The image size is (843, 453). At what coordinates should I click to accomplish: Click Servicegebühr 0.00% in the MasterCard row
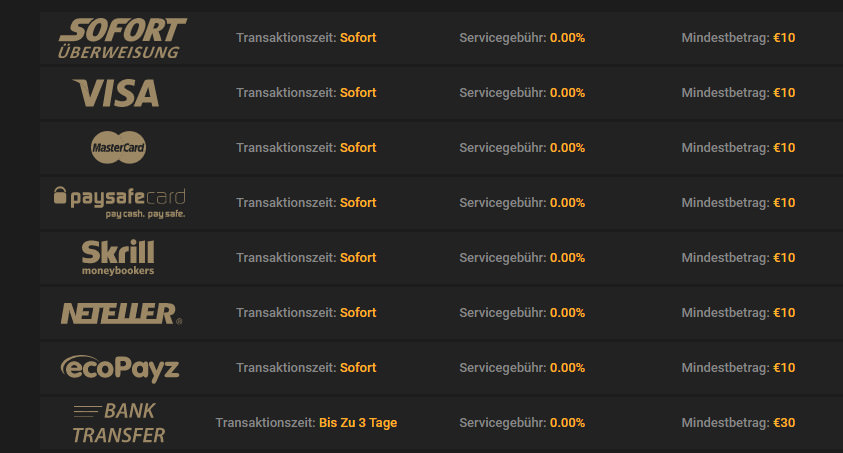pos(522,147)
